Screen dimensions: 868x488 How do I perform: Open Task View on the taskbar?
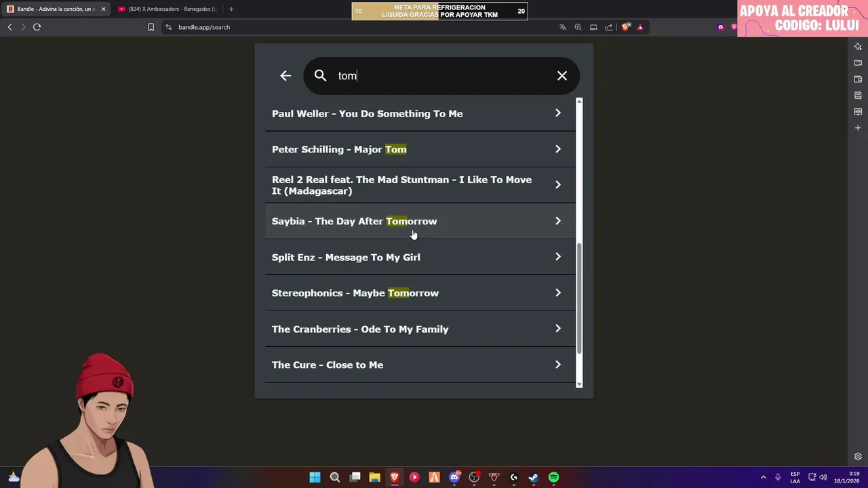click(355, 477)
